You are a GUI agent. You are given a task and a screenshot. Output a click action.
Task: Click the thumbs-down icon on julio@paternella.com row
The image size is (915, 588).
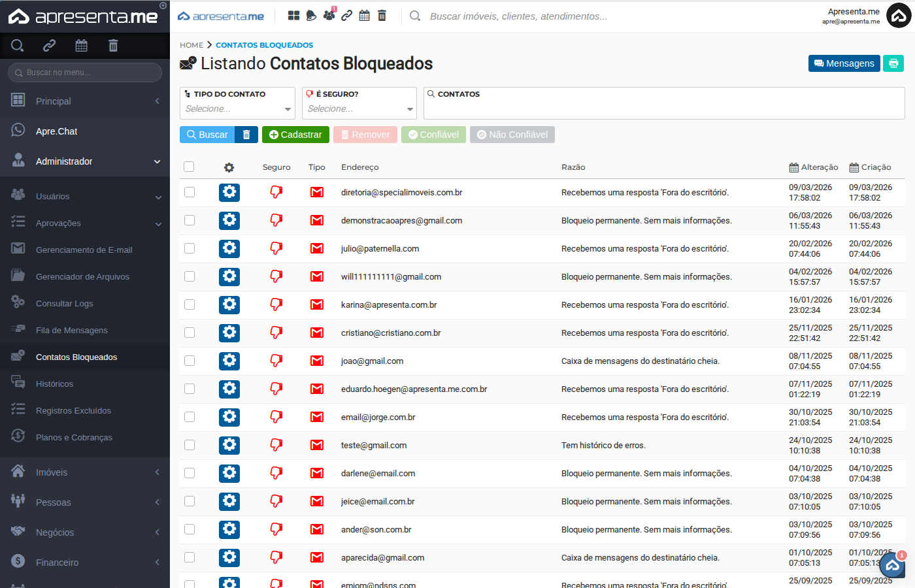click(276, 248)
